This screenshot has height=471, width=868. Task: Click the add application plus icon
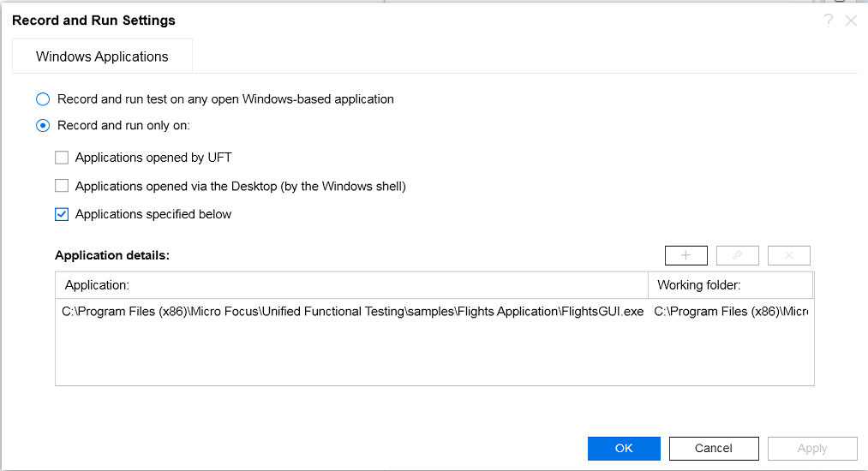pyautogui.click(x=685, y=255)
